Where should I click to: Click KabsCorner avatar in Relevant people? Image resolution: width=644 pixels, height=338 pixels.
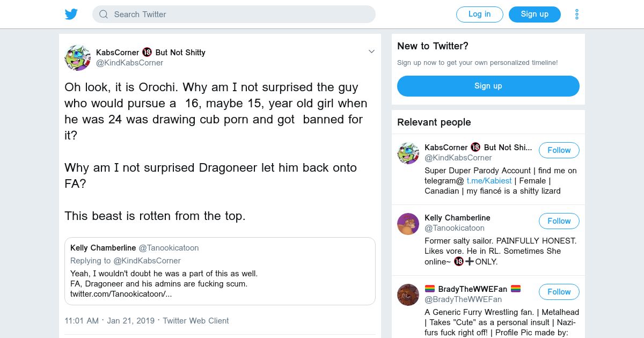click(408, 153)
